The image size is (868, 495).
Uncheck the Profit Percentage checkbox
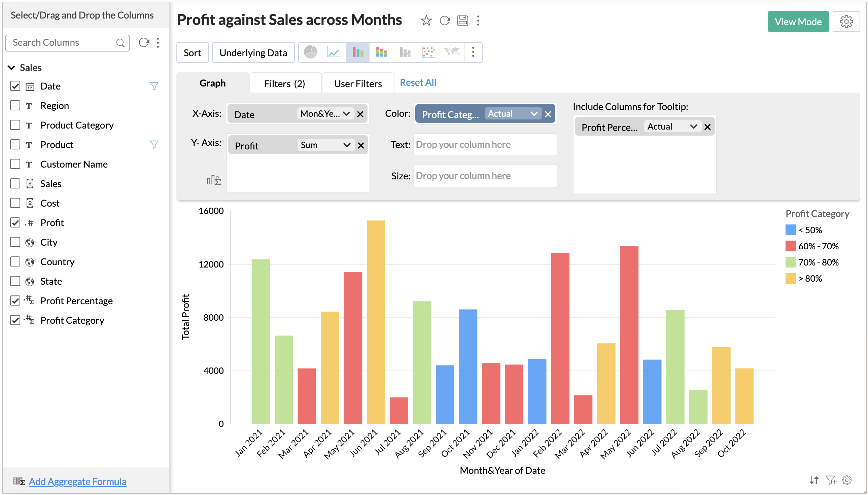[15, 301]
